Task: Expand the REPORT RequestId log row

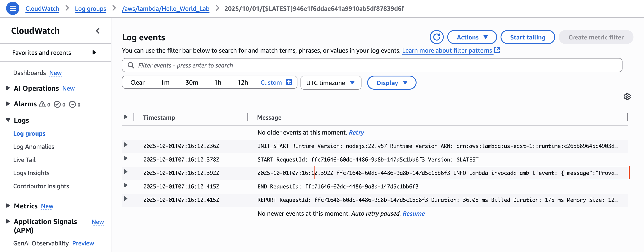Action: click(x=126, y=199)
